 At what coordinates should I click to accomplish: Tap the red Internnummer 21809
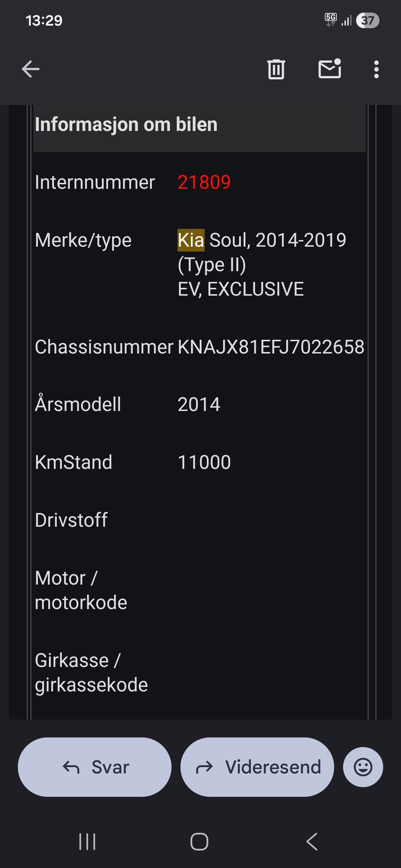coord(204,182)
